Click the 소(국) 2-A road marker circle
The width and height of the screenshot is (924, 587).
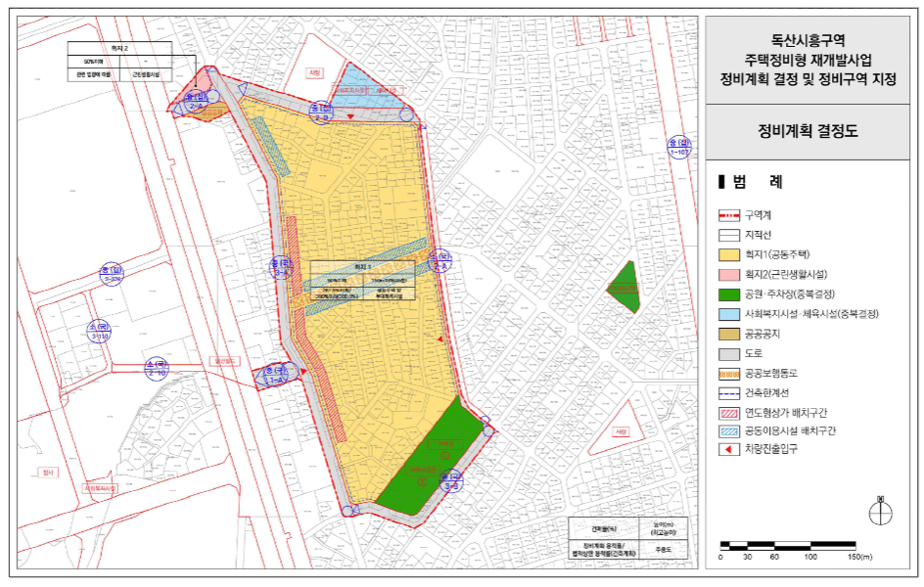[x=439, y=261]
